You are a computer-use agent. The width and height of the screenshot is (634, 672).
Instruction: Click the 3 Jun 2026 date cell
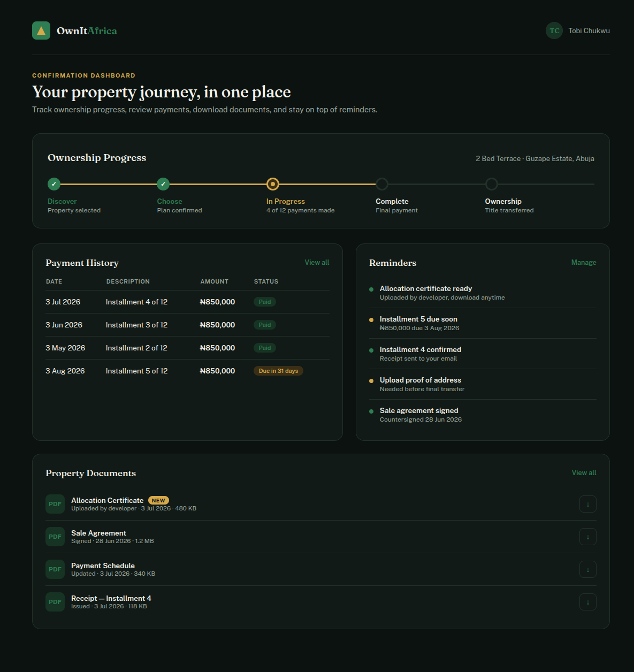(x=64, y=325)
